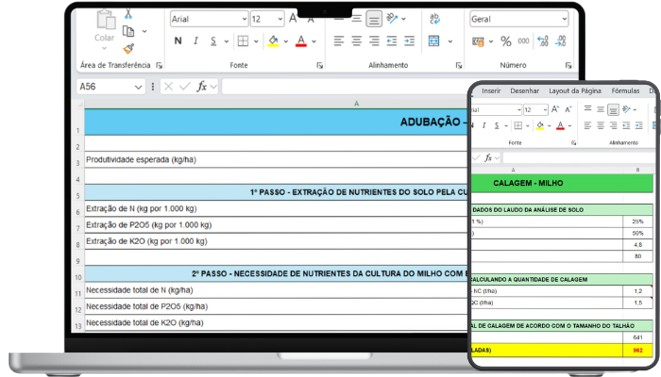Click the Copy icon in laptop ribbon

pos(128,31)
